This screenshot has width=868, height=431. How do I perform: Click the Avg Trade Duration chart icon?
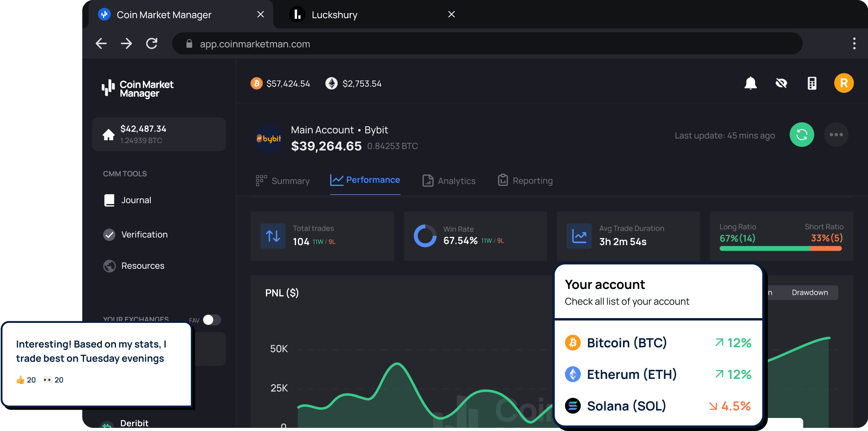point(579,236)
